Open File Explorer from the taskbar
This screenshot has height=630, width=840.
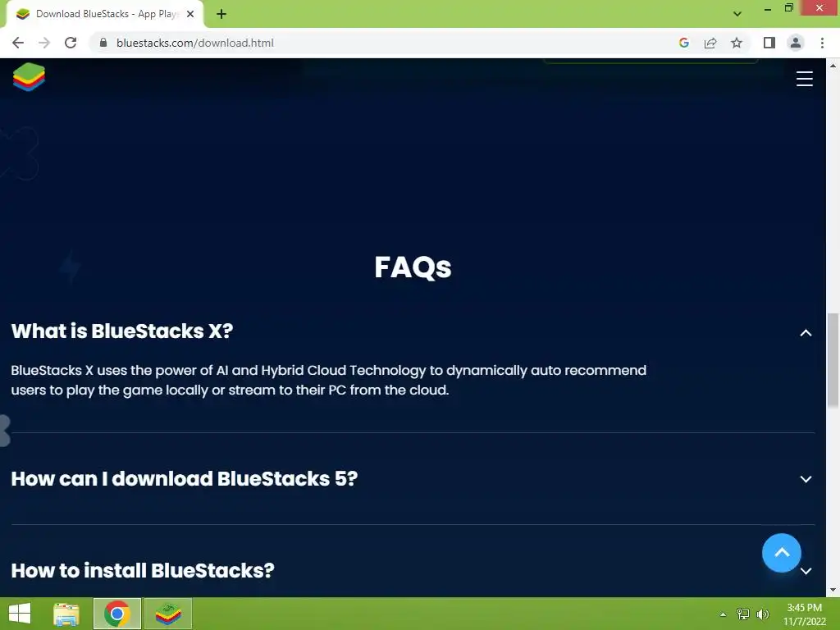pos(66,614)
